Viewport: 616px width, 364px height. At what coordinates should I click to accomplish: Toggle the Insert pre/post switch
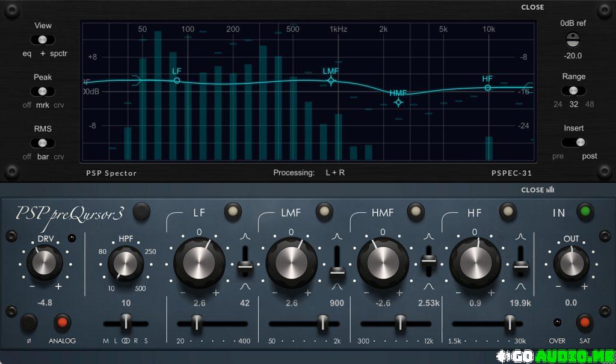click(x=573, y=143)
